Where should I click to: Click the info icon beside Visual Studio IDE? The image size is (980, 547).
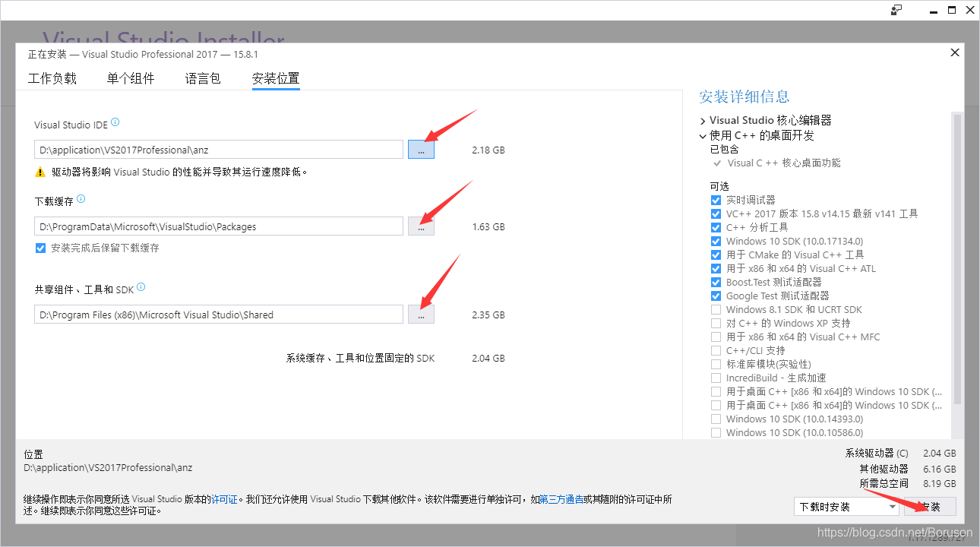point(115,122)
